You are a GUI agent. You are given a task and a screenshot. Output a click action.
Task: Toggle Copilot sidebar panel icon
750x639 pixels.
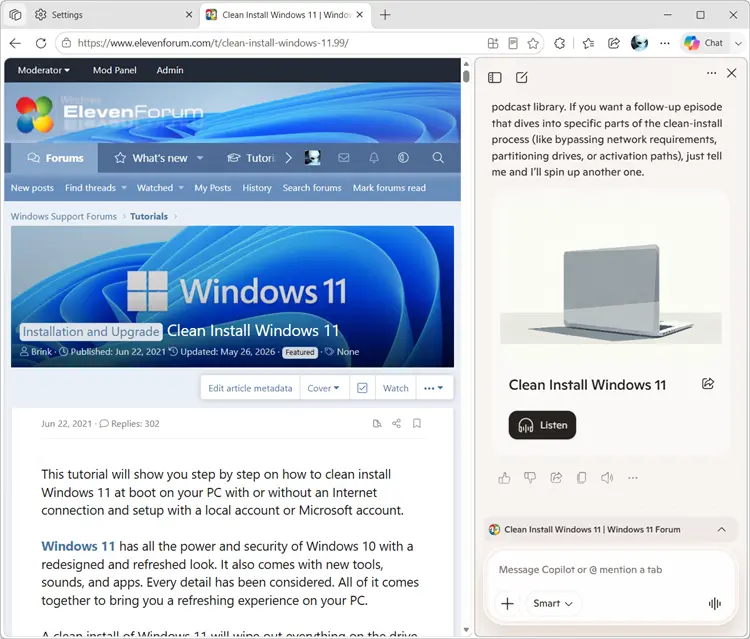(495, 77)
